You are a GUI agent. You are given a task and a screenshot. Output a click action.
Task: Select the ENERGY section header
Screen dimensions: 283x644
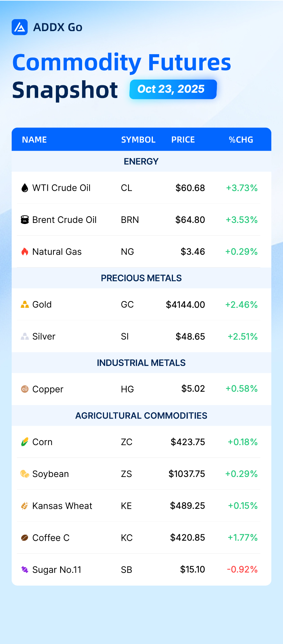click(x=141, y=161)
